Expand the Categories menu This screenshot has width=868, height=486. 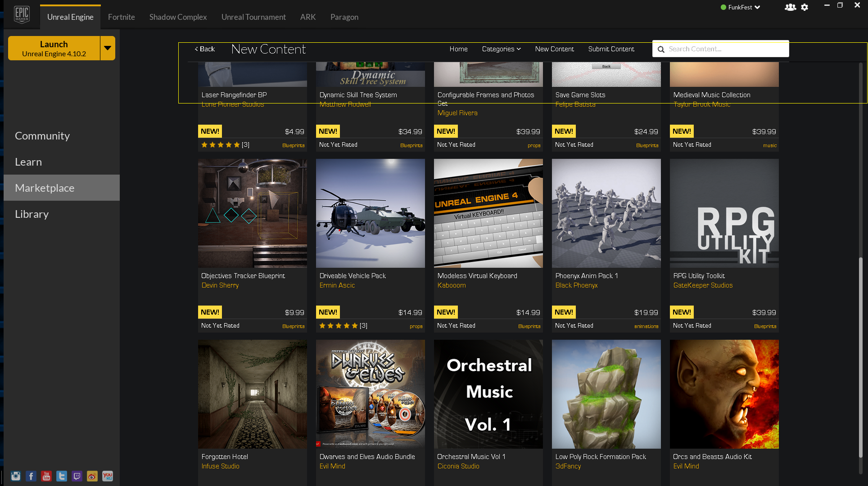click(x=501, y=49)
